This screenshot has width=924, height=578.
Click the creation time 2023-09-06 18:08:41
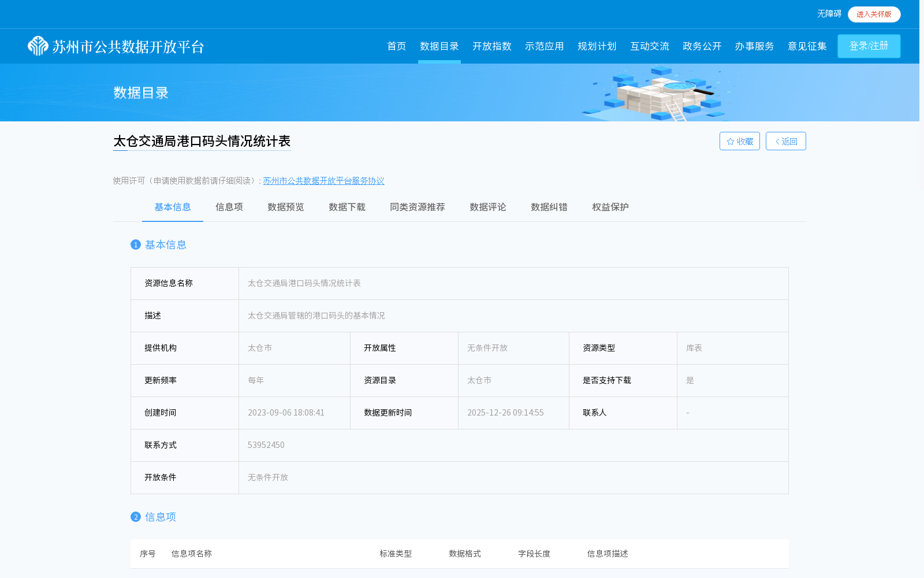pyautogui.click(x=286, y=413)
